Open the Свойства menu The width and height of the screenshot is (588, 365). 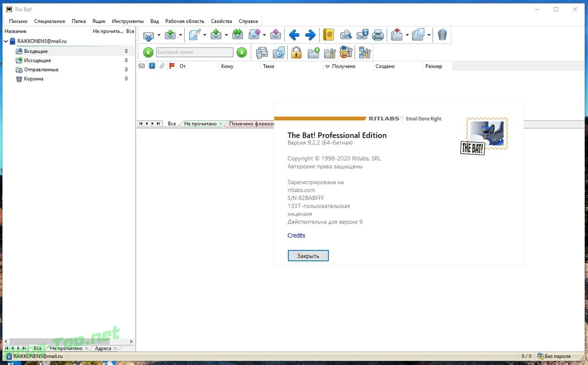click(x=221, y=21)
